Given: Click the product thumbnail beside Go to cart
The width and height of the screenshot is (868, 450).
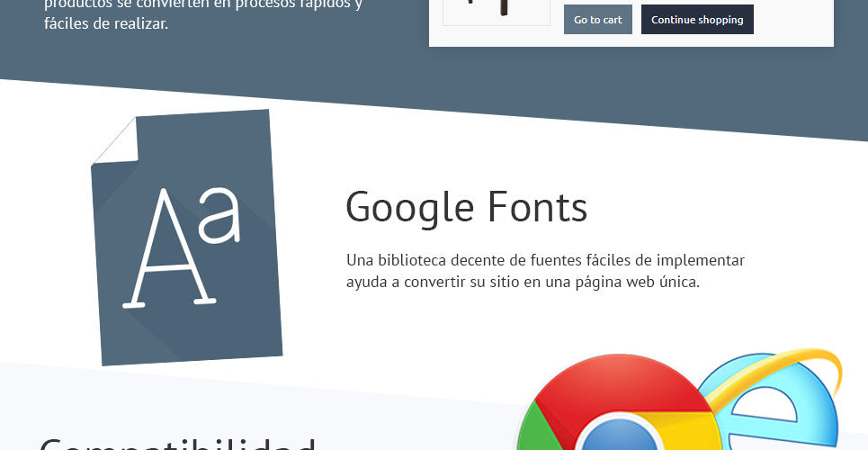Looking at the screenshot, I should point(496,13).
